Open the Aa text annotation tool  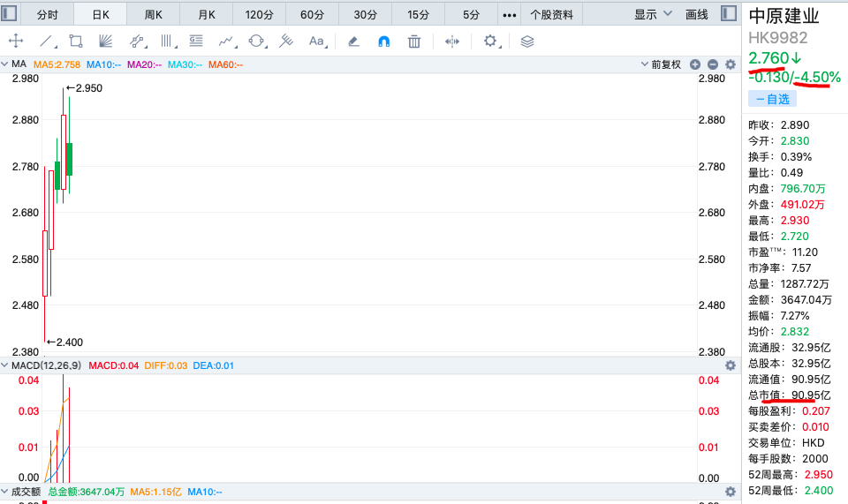pyautogui.click(x=317, y=41)
